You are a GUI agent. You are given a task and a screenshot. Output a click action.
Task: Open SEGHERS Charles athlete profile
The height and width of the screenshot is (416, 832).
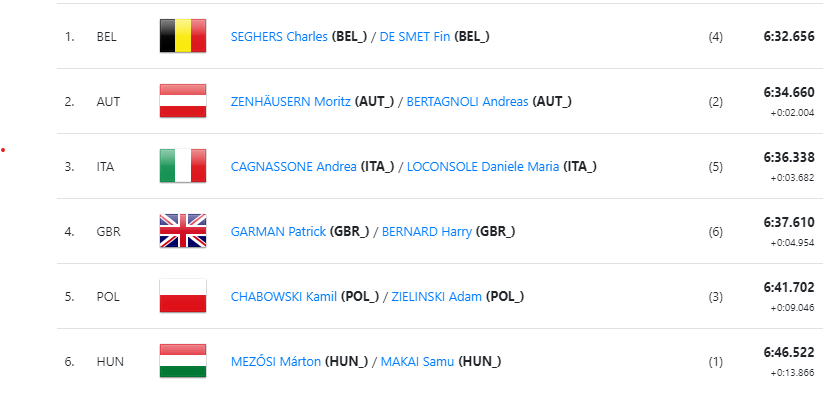click(279, 37)
